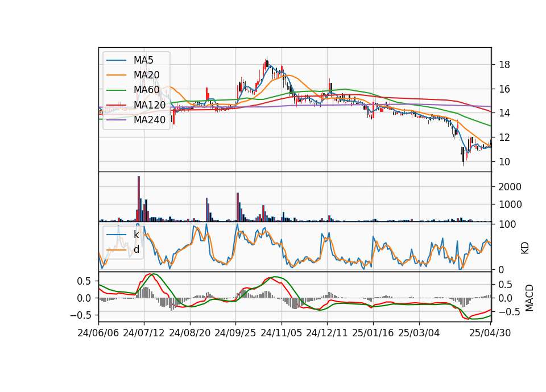Screen dimensions: 546x392
Task: Click the 25/03/04 date axis label
Action: (419, 333)
